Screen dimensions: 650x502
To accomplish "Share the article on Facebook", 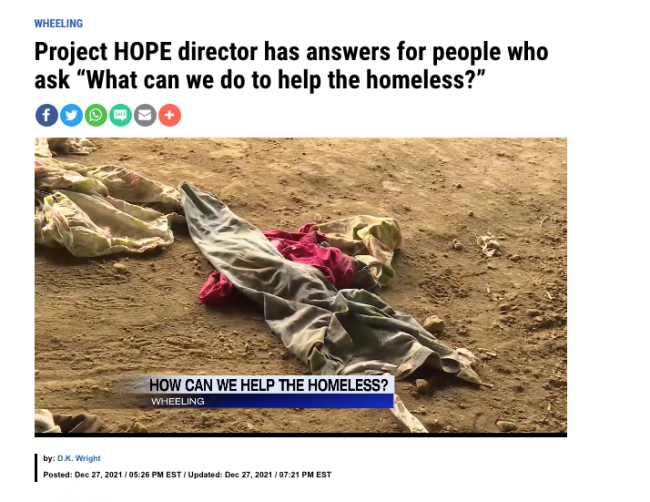I will point(47,115).
